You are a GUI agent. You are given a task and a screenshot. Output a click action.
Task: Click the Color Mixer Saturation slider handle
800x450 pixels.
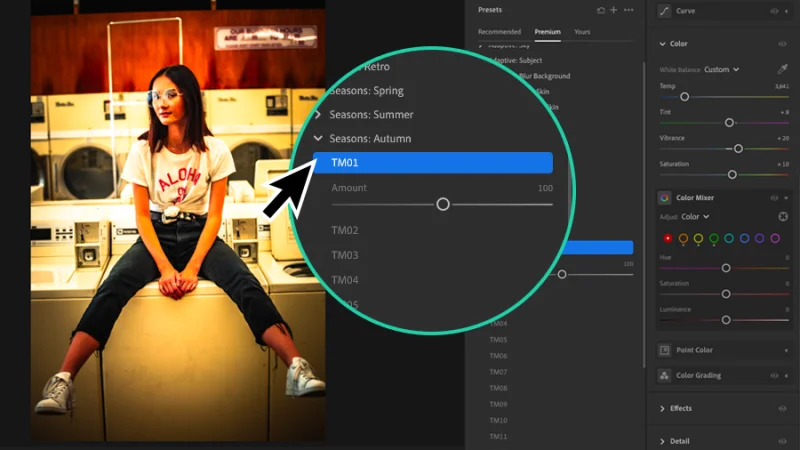coord(726,294)
